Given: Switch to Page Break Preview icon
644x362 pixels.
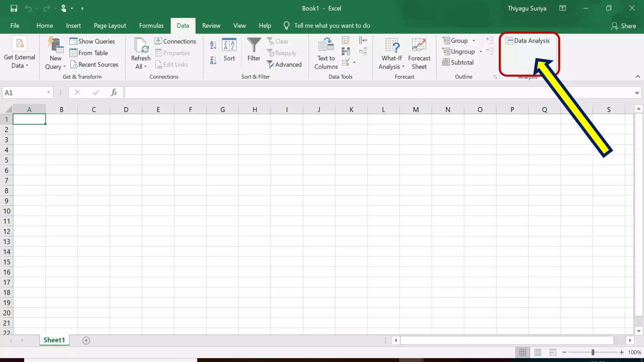Looking at the screenshot, I should (x=553, y=353).
